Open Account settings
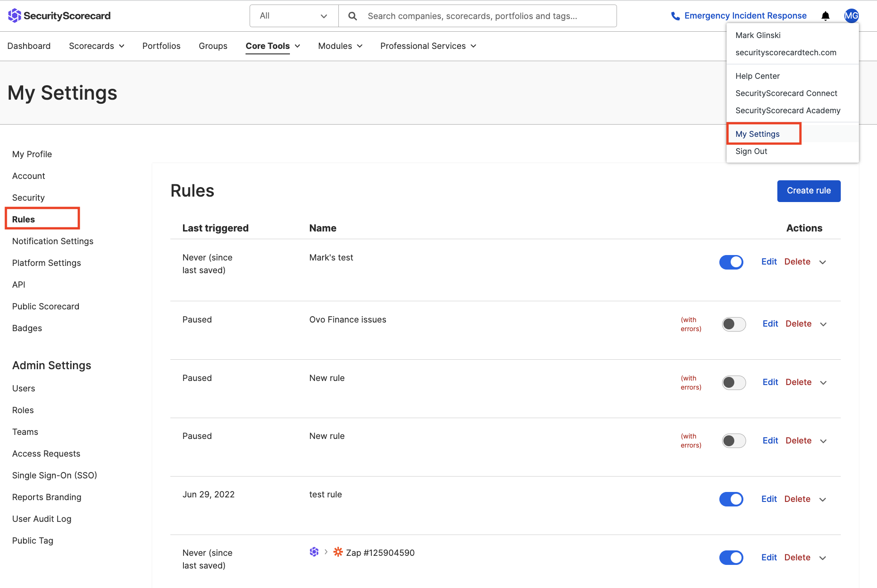The height and width of the screenshot is (588, 877). (x=29, y=176)
